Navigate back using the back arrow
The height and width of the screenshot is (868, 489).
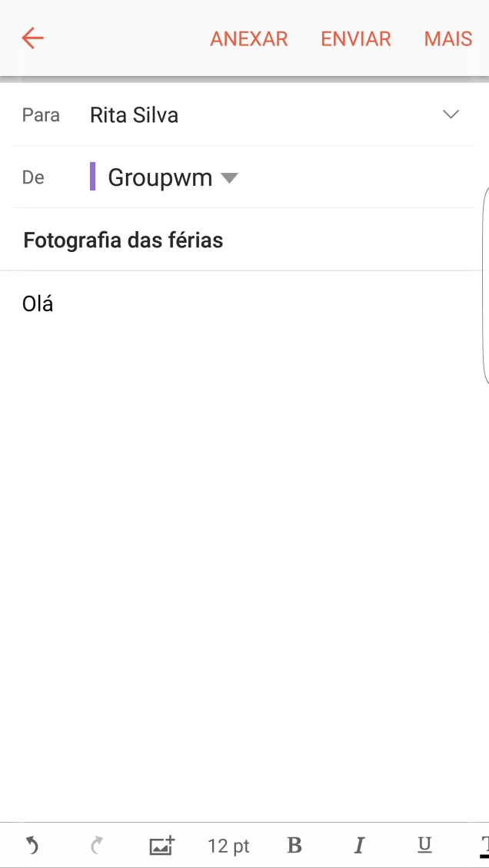[32, 38]
